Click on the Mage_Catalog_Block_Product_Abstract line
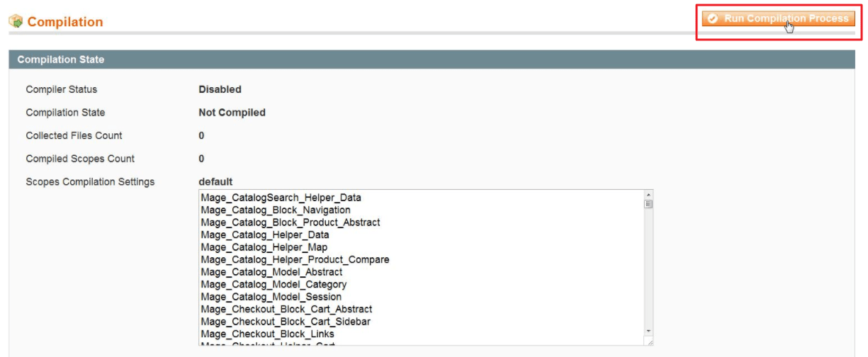Viewport: 868px width, 357px height. coord(291,222)
